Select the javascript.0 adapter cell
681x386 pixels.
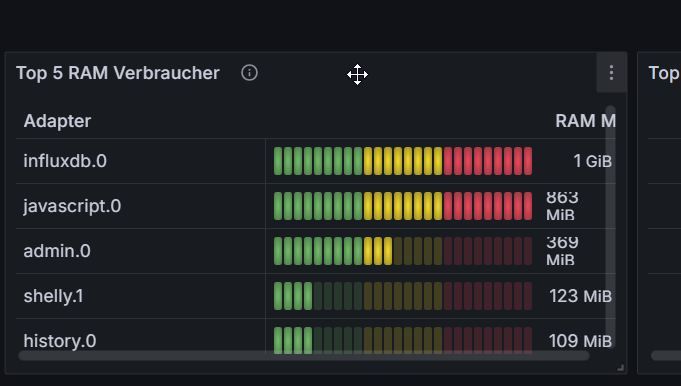pyautogui.click(x=141, y=206)
